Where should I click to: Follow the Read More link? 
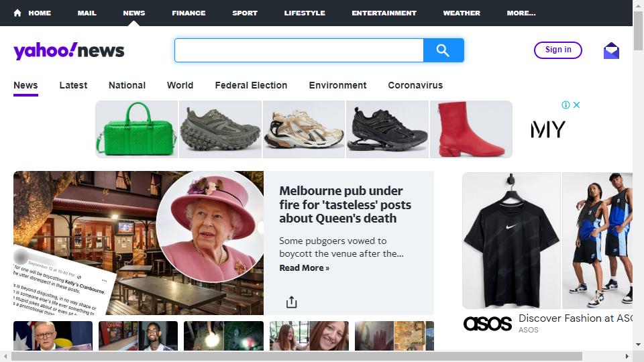click(x=305, y=267)
